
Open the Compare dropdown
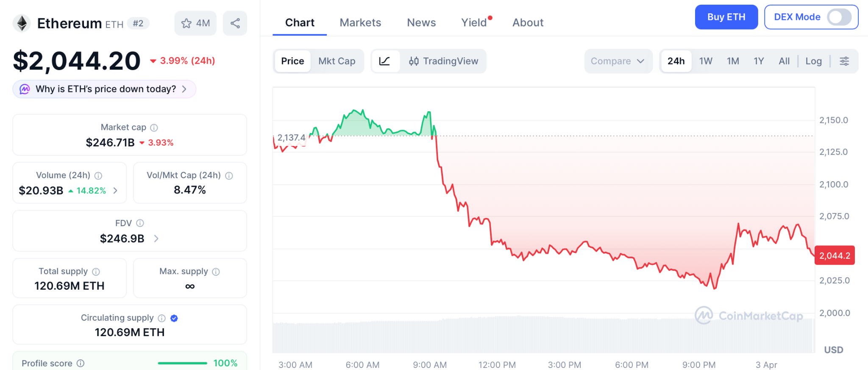pos(618,61)
